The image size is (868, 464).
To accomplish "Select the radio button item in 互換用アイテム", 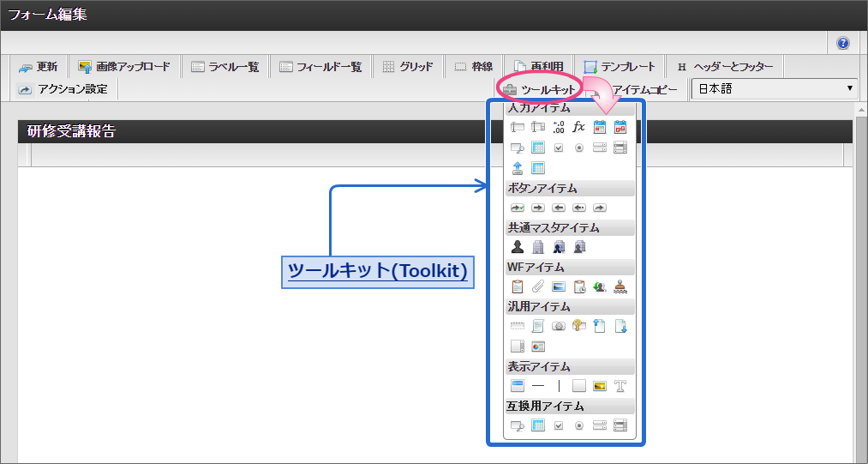I will [x=579, y=425].
